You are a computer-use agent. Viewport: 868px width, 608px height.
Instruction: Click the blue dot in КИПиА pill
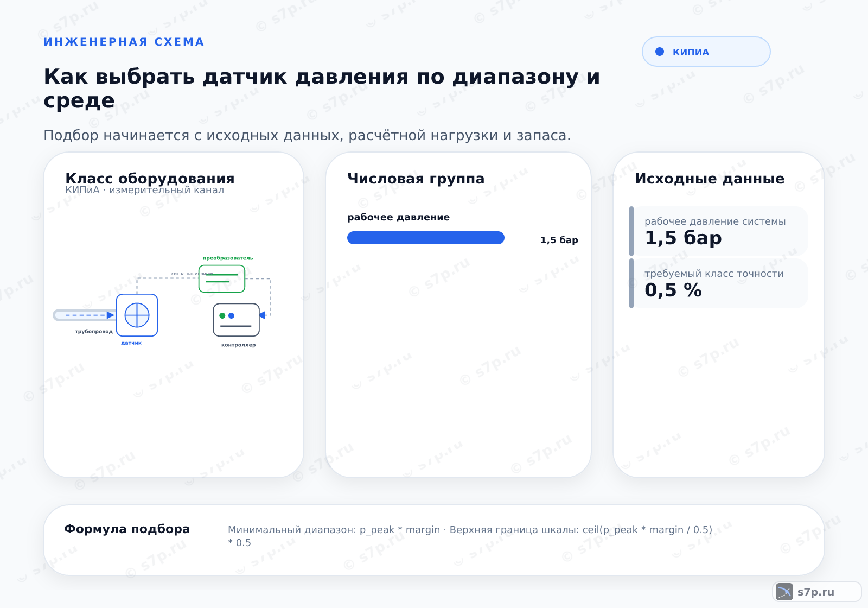pos(660,52)
